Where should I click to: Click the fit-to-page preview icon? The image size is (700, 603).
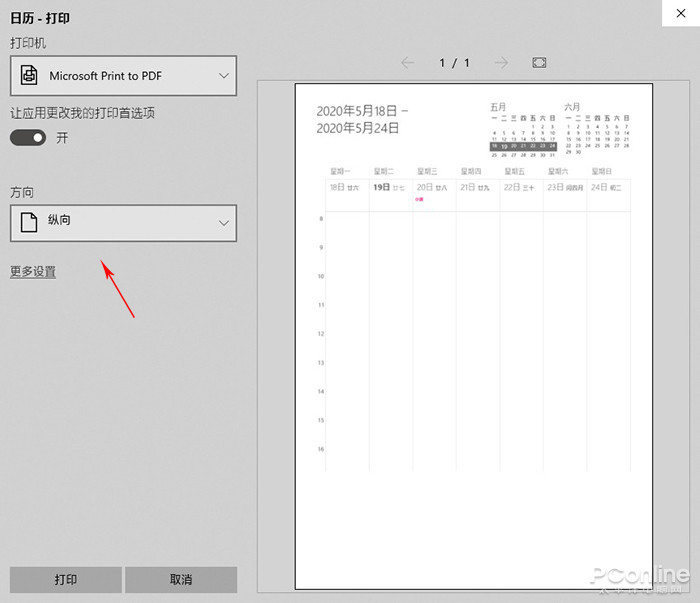(539, 62)
